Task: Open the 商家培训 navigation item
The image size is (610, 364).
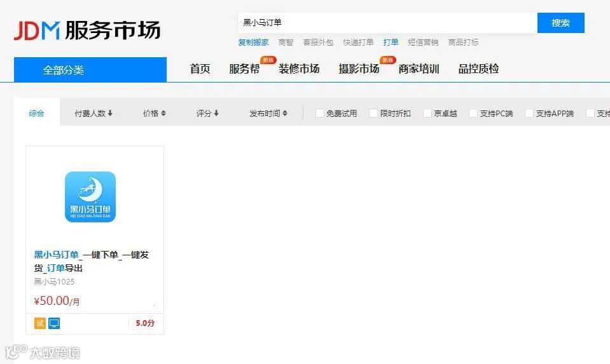Action: tap(419, 69)
